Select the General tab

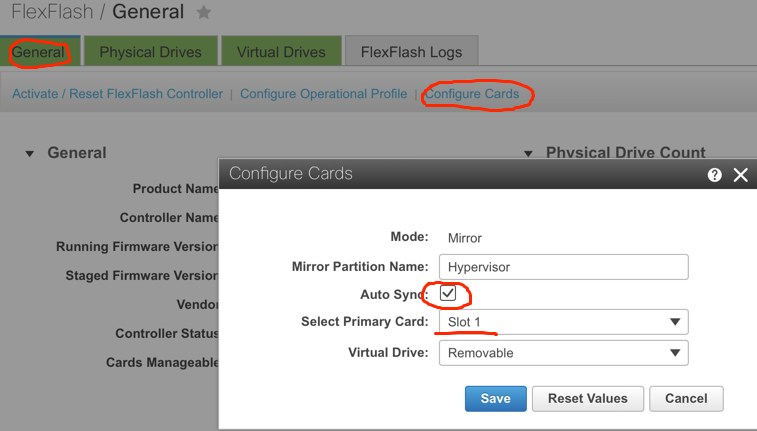coord(39,51)
